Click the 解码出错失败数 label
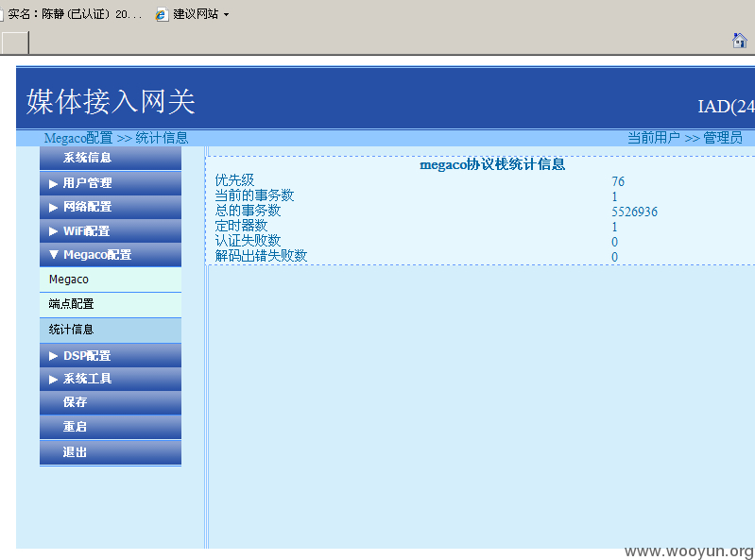 pyautogui.click(x=261, y=256)
